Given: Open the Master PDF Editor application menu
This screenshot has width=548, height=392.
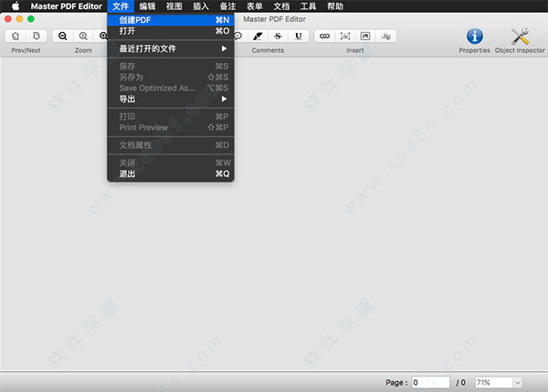Looking at the screenshot, I should (67, 6).
